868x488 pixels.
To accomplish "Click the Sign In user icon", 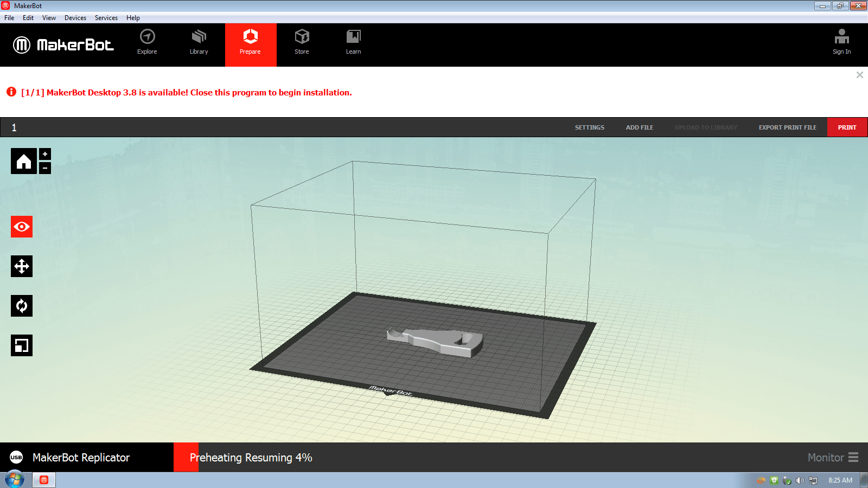I will (x=842, y=37).
